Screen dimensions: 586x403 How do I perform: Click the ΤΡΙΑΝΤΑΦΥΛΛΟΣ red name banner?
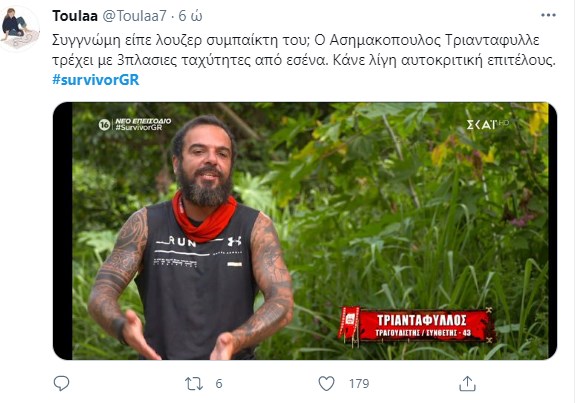point(417,325)
